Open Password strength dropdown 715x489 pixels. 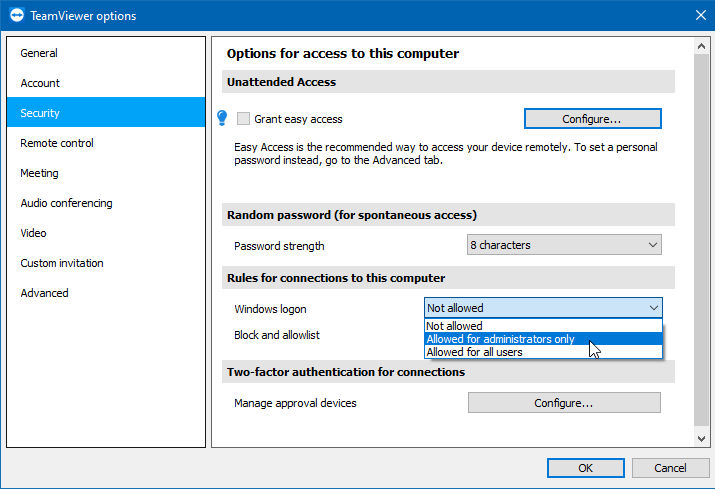coord(564,245)
